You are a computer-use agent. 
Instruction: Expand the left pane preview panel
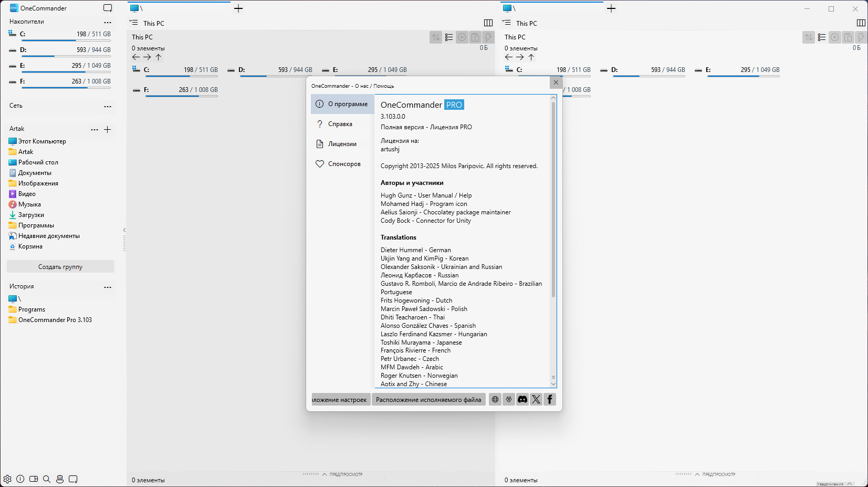(342, 474)
